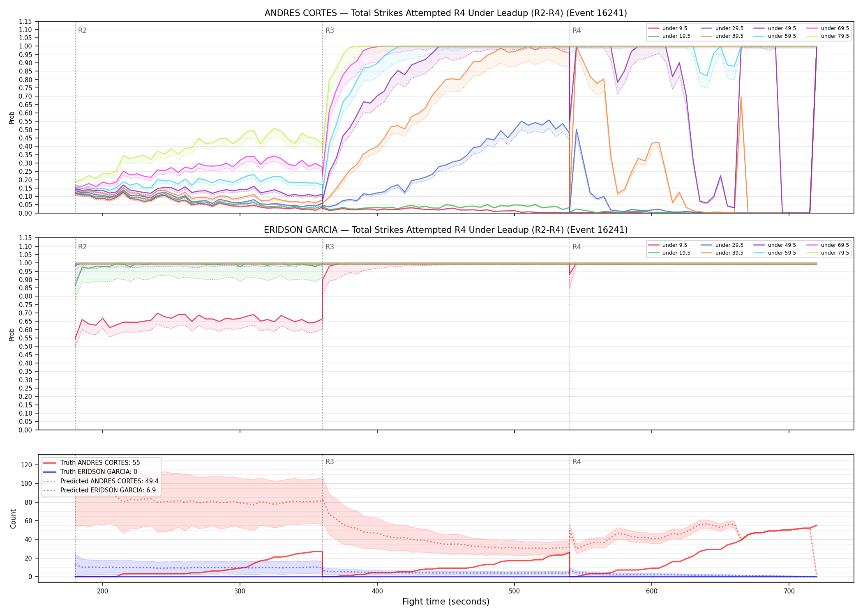The height and width of the screenshot is (616, 863).
Task: Click the 80 tick on the Count axis
Action: (29, 503)
